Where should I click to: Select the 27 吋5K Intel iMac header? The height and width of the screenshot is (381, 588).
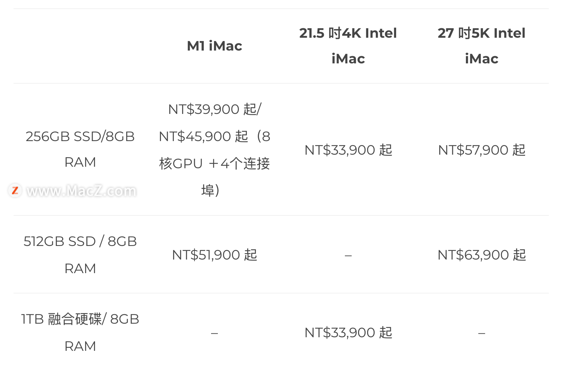click(481, 46)
